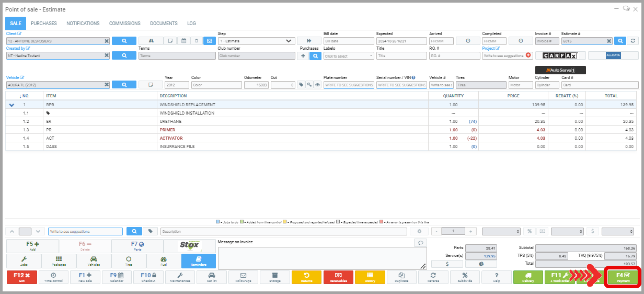
Task: Click the Car lot icon
Action: [212, 277]
